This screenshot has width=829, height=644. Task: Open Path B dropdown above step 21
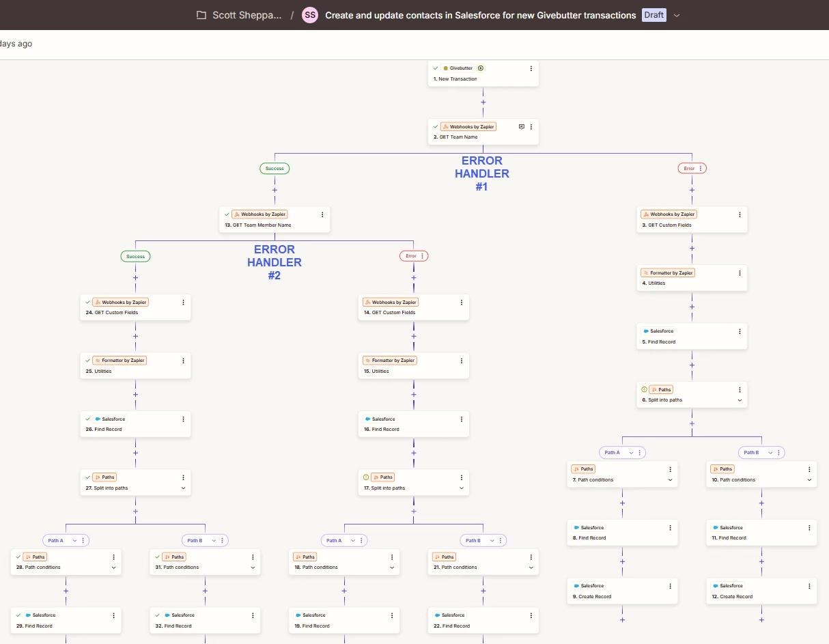point(492,540)
